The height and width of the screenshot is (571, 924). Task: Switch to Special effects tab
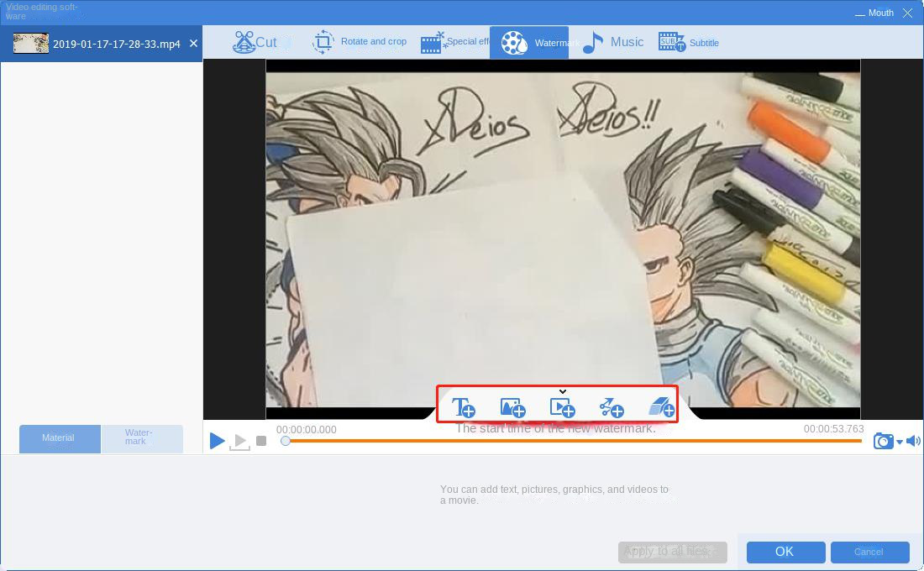click(455, 42)
